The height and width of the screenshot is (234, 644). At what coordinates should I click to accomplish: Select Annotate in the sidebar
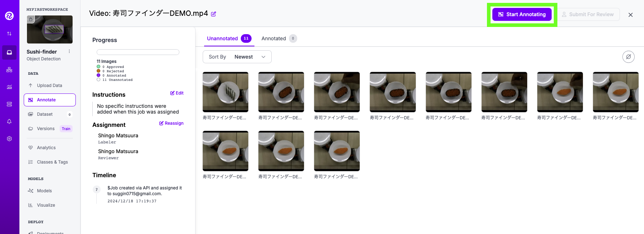click(50, 100)
